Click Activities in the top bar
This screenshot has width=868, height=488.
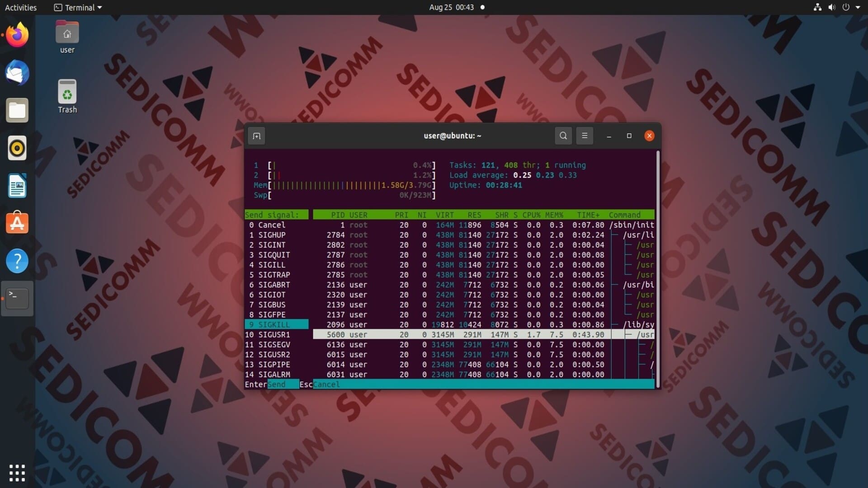[21, 7]
